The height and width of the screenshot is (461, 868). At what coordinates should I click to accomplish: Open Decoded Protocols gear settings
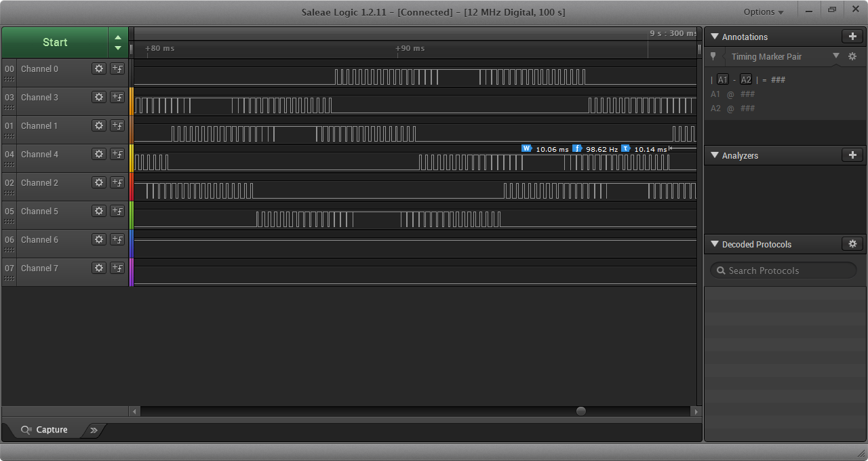pos(852,244)
